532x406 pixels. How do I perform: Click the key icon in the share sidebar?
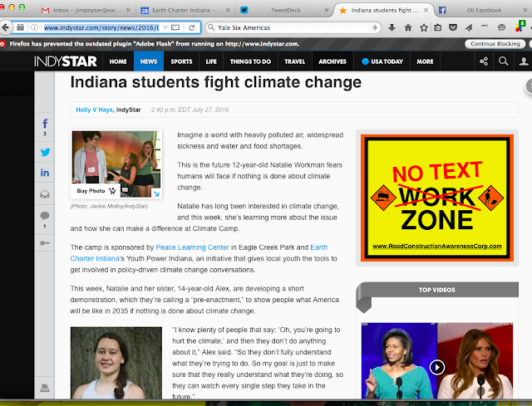(45, 243)
